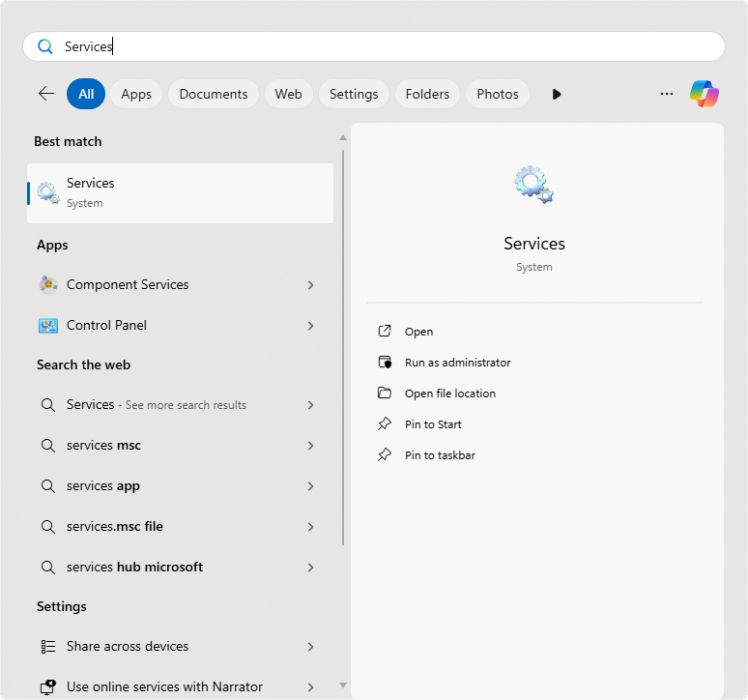This screenshot has width=748, height=700.
Task: Click the Copilot icon in search header
Action: 704,94
